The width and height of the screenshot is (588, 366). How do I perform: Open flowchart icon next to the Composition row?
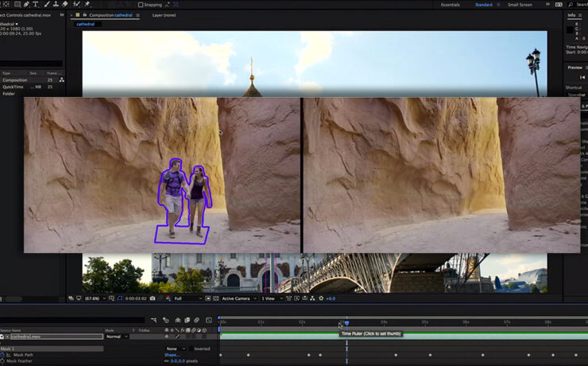[61, 80]
